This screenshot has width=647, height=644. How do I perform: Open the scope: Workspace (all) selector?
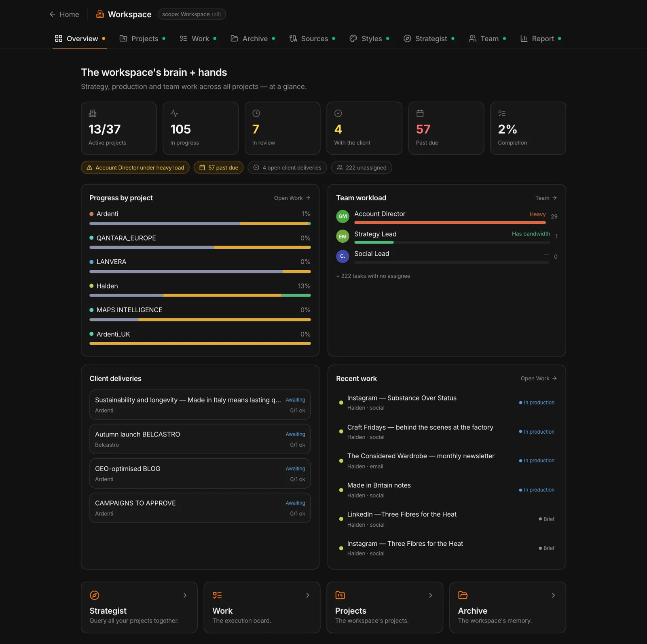click(x=192, y=14)
